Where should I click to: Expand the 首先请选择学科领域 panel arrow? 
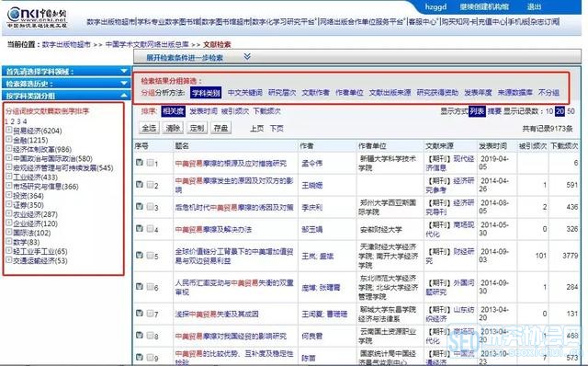pyautogui.click(x=124, y=71)
